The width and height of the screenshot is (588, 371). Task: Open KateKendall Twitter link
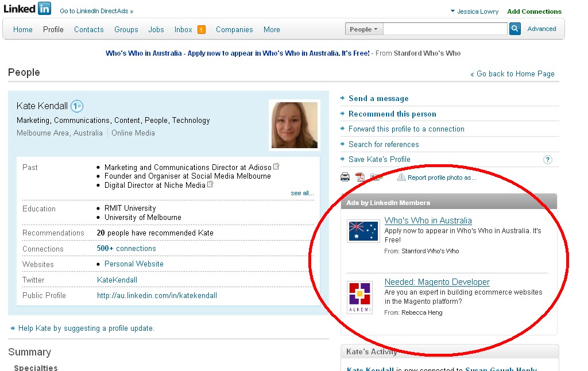(117, 280)
